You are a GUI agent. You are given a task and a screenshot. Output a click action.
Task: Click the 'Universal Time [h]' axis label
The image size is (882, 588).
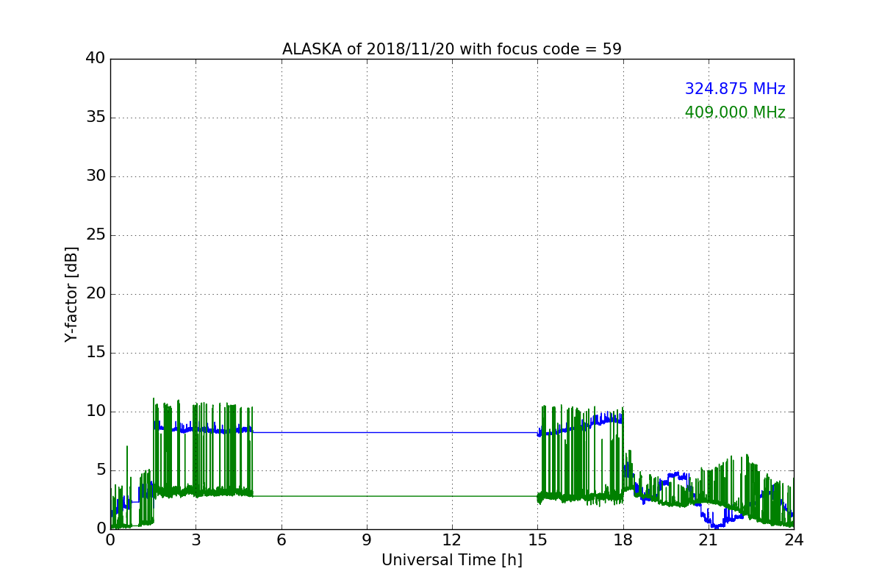coord(452,560)
